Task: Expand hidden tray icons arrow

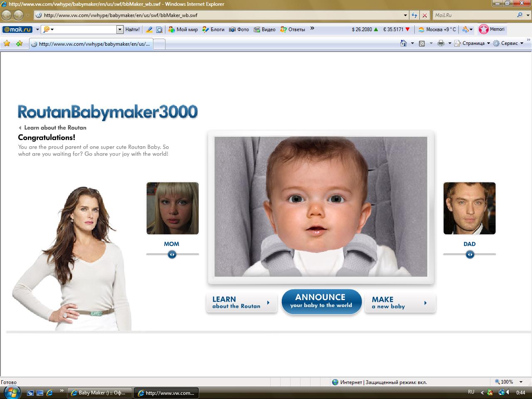Action: [483, 392]
